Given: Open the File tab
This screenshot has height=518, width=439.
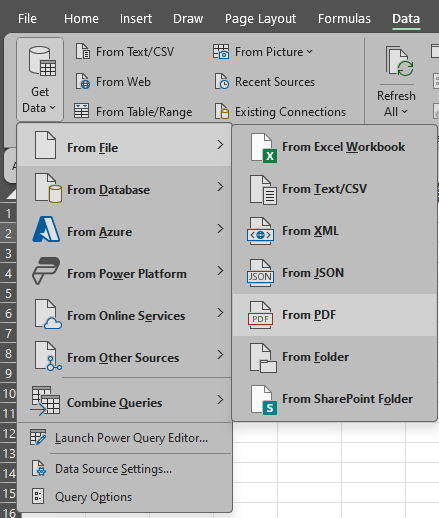Looking at the screenshot, I should [27, 19].
